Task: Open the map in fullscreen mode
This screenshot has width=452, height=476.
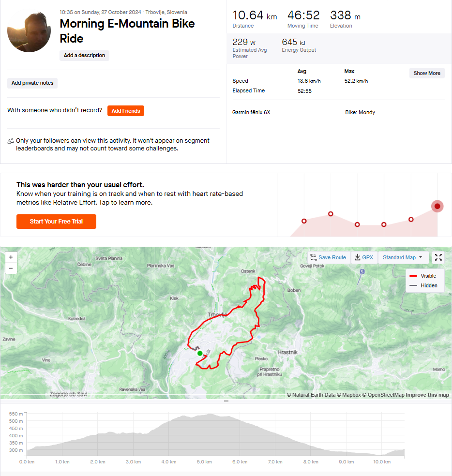Action: click(438, 257)
